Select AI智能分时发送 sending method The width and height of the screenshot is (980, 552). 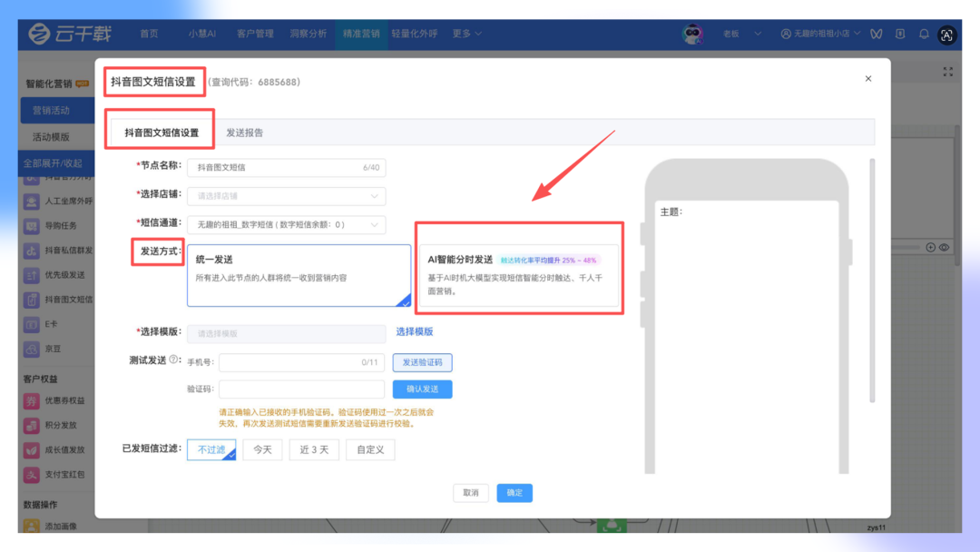[x=519, y=276]
